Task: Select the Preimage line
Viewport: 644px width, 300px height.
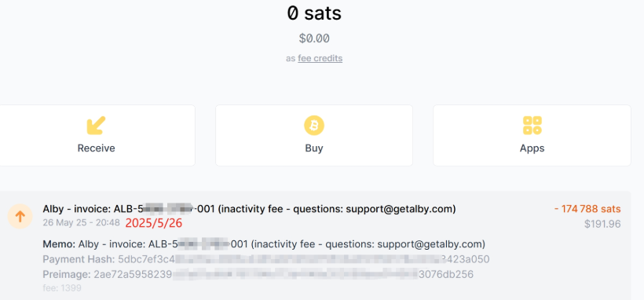Action: [x=258, y=274]
